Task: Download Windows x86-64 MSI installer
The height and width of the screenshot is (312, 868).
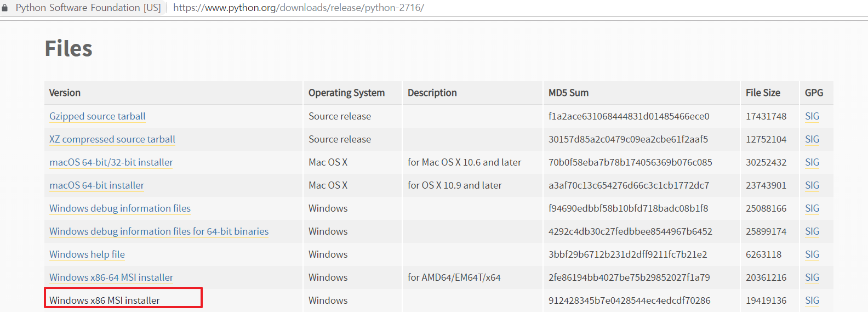Action: 111,277
